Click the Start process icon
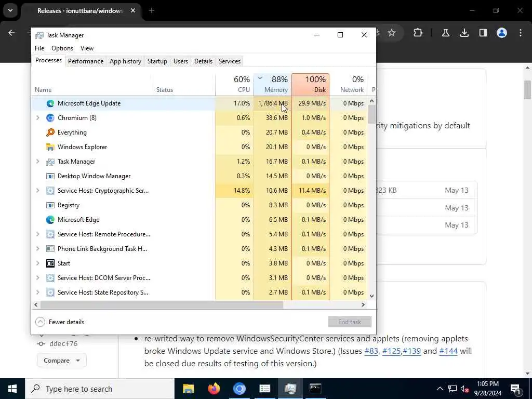The image size is (532, 399). [x=50, y=263]
